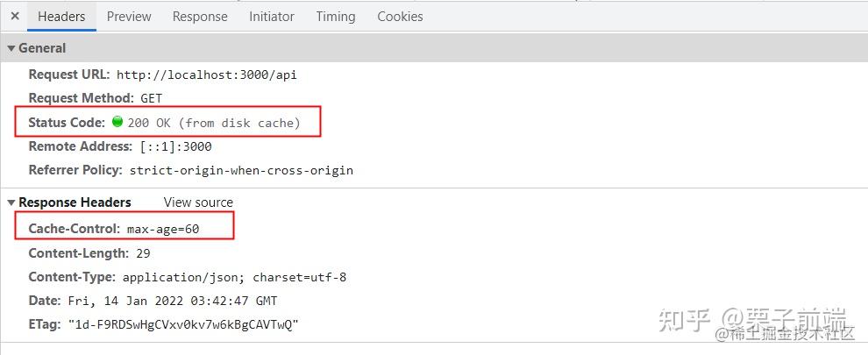Open the Cookies tab
The height and width of the screenshot is (355, 868).
click(400, 17)
